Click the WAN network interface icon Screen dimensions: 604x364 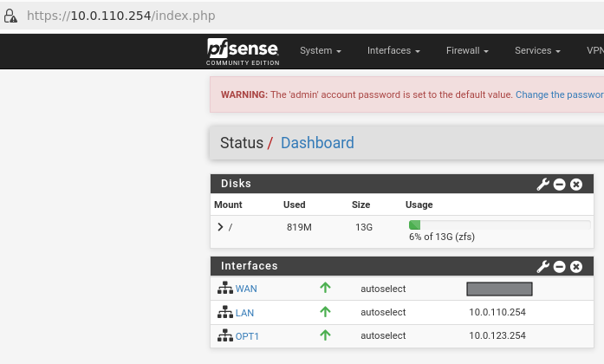(x=224, y=289)
